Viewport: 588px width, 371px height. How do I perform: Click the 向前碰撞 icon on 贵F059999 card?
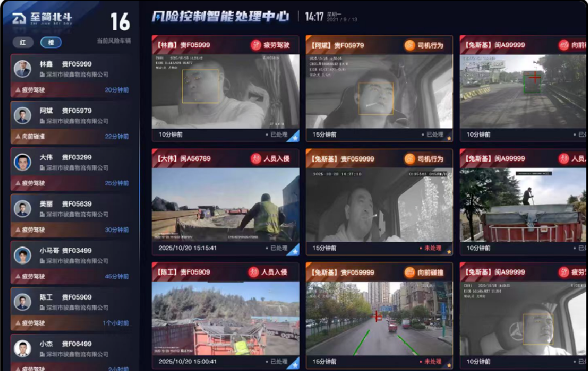coord(409,272)
